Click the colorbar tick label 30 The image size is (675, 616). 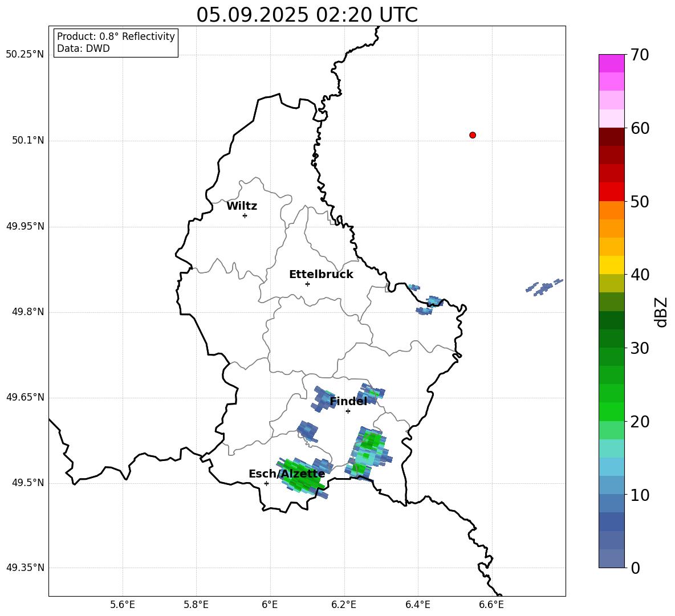coord(640,348)
